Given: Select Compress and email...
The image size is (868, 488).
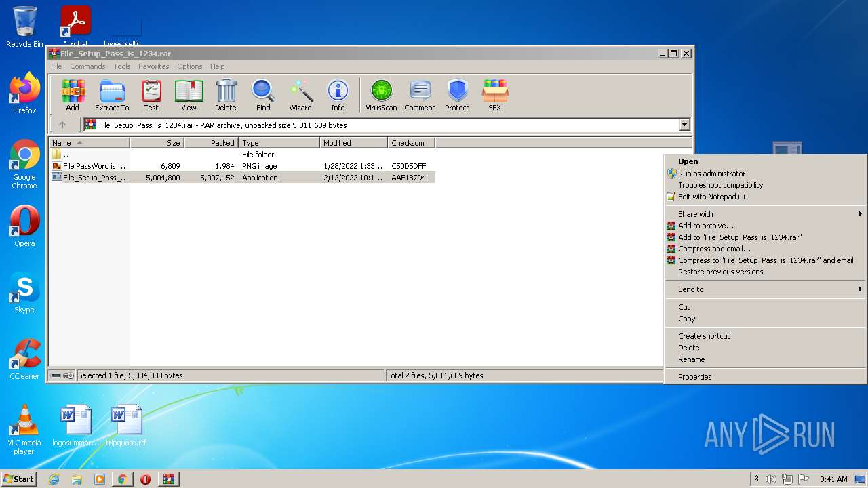Looking at the screenshot, I should [765, 249].
